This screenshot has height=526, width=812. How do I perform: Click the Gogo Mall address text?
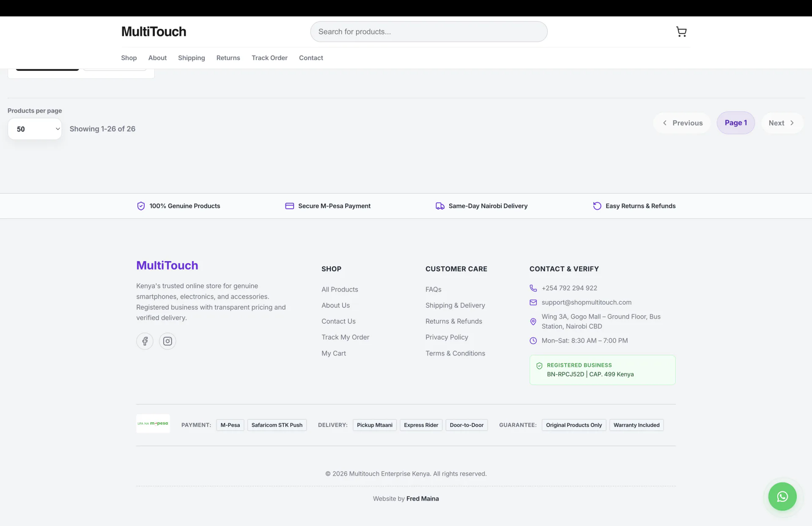[601, 322]
